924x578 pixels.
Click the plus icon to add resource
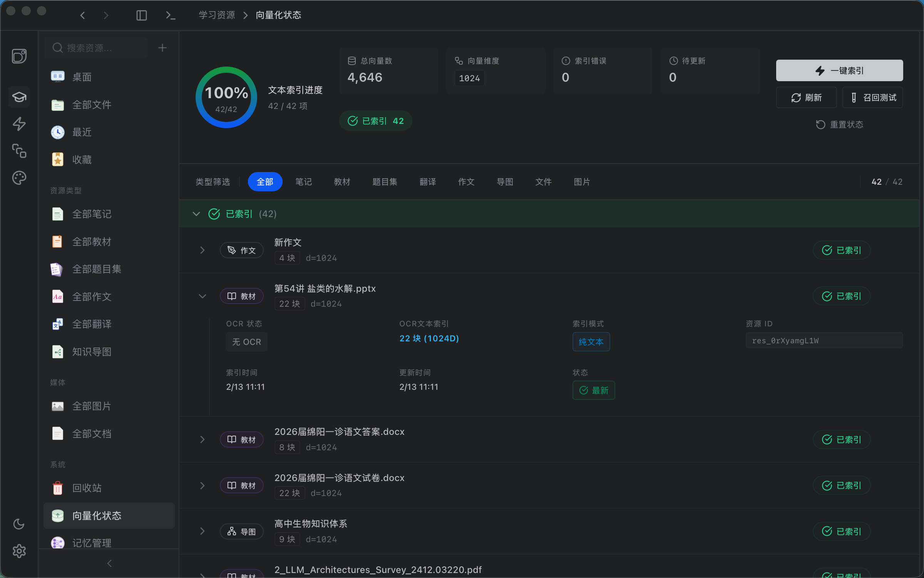point(162,48)
